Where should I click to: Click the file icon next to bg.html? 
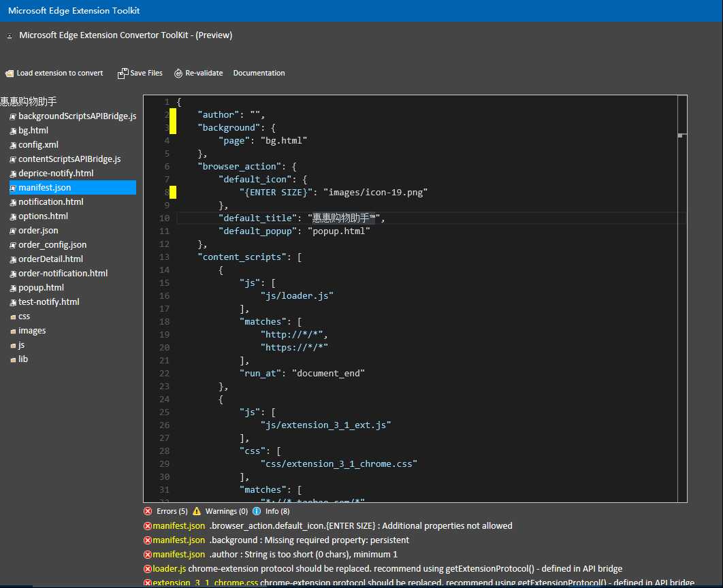pyautogui.click(x=13, y=131)
